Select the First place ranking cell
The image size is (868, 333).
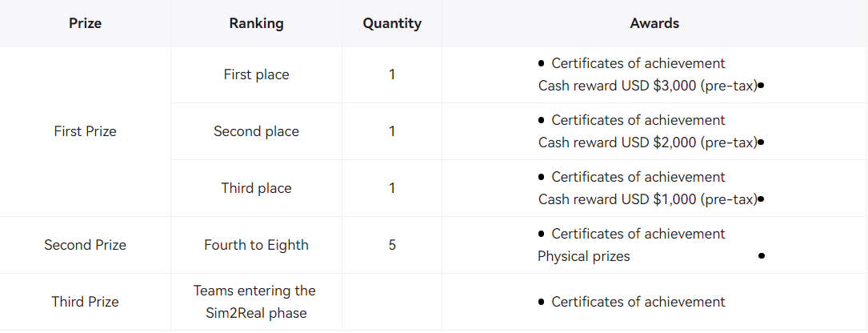click(x=256, y=74)
